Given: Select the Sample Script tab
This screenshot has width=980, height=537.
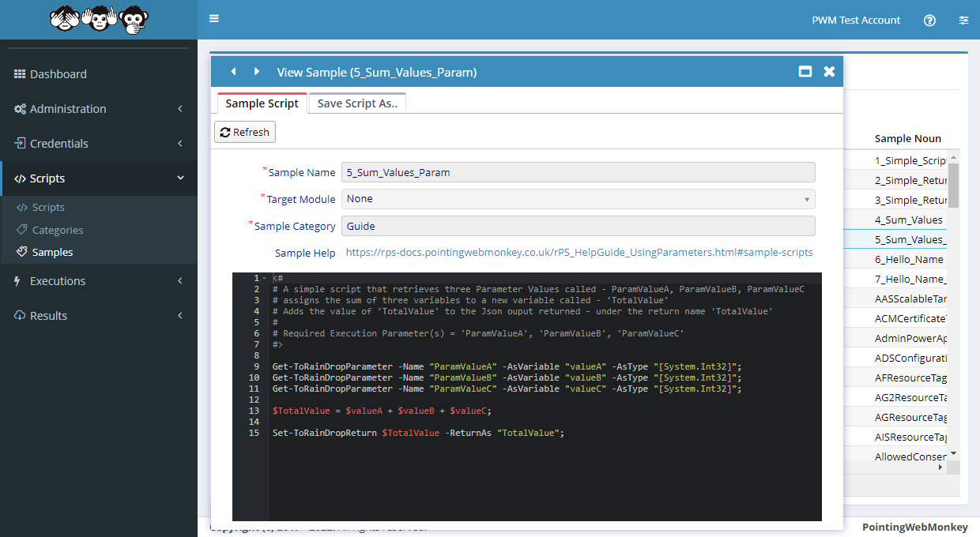Looking at the screenshot, I should pyautogui.click(x=262, y=103).
